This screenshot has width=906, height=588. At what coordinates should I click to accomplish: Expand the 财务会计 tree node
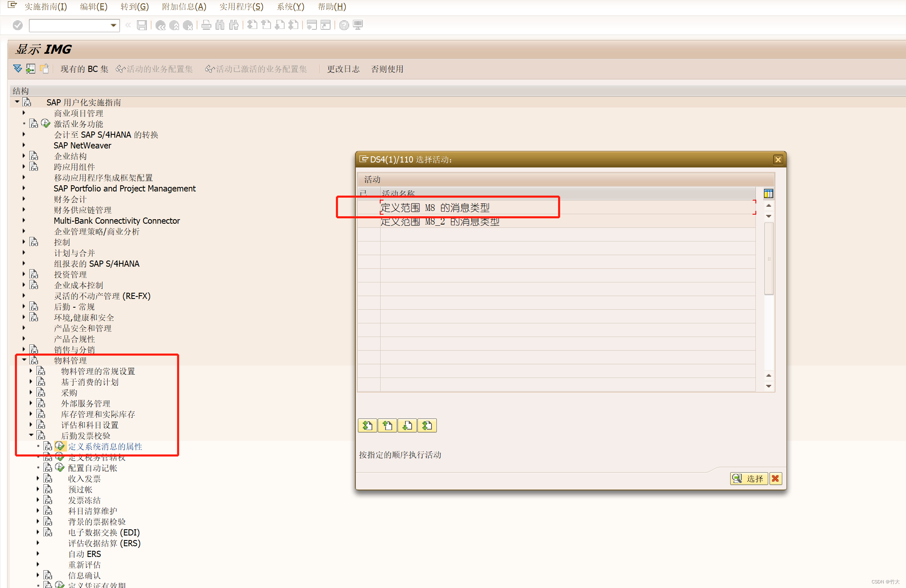tap(24, 199)
